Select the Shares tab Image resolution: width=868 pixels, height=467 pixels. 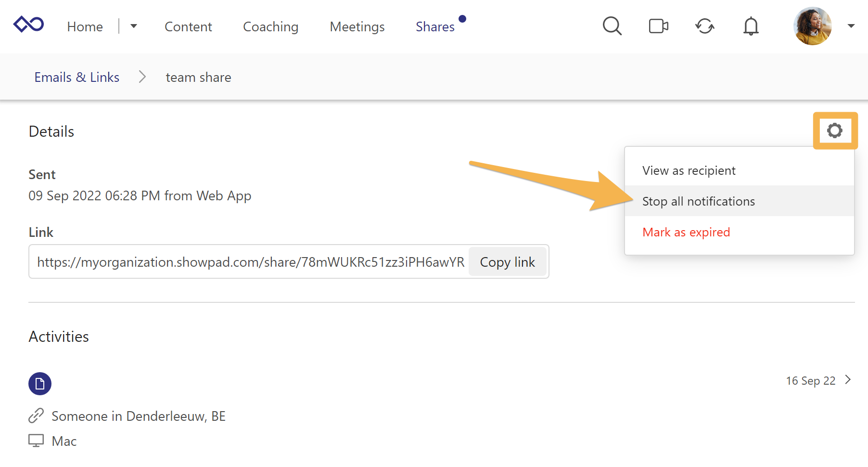[435, 26]
